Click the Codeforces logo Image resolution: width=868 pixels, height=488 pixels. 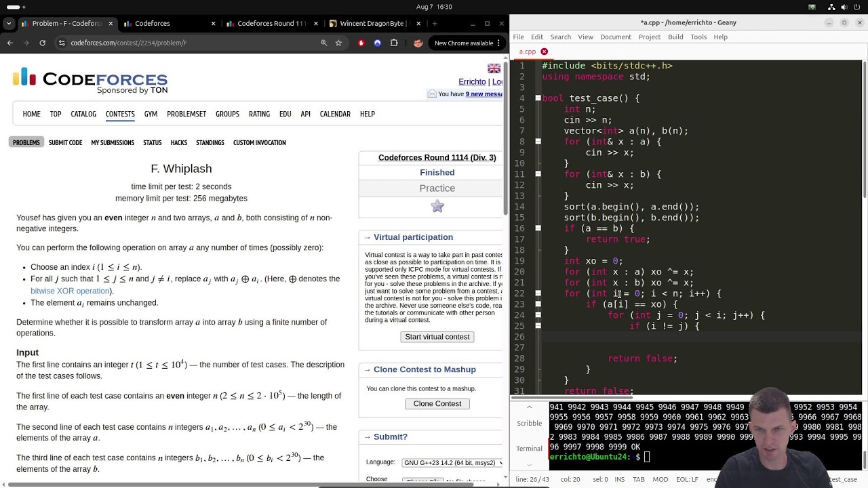90,81
